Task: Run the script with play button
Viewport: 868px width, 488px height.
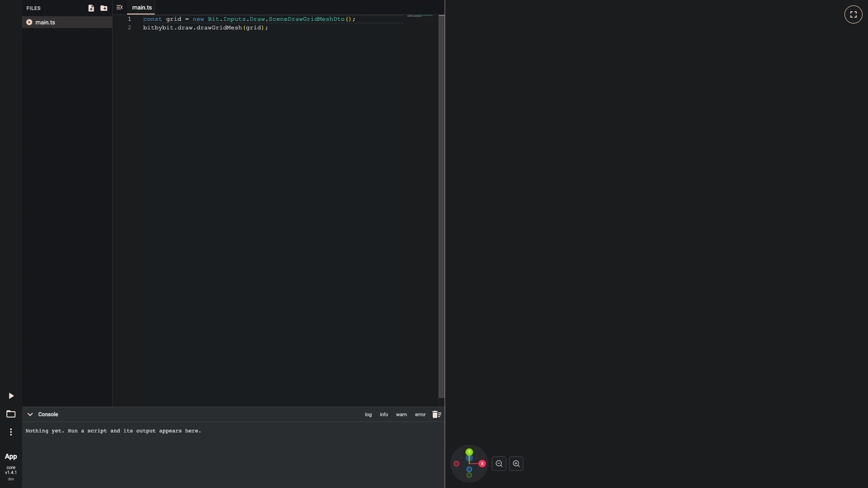Action: (x=11, y=396)
